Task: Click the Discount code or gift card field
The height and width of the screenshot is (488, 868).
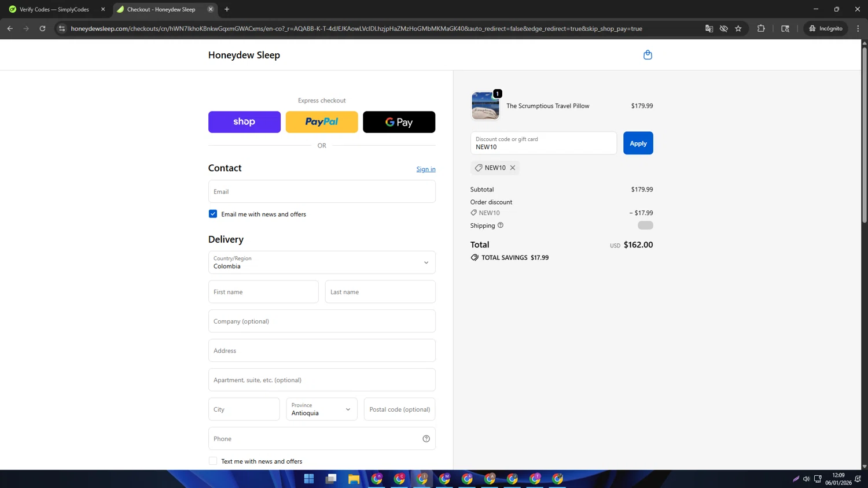Action: 543,143
